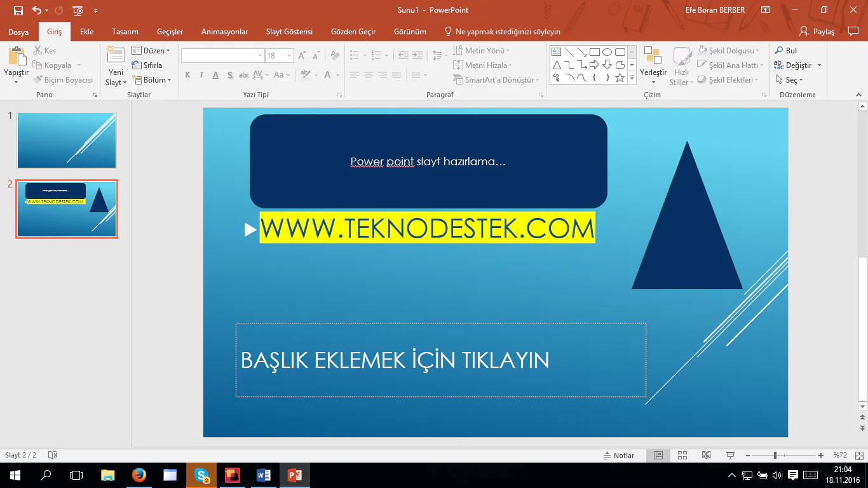868x488 pixels.
Task: Click the Yapıştır paste icon
Action: [16, 57]
